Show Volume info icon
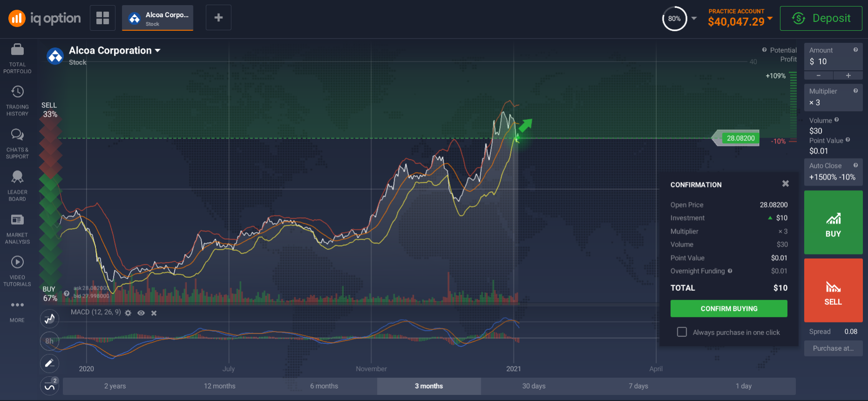The width and height of the screenshot is (868, 401). [837, 120]
